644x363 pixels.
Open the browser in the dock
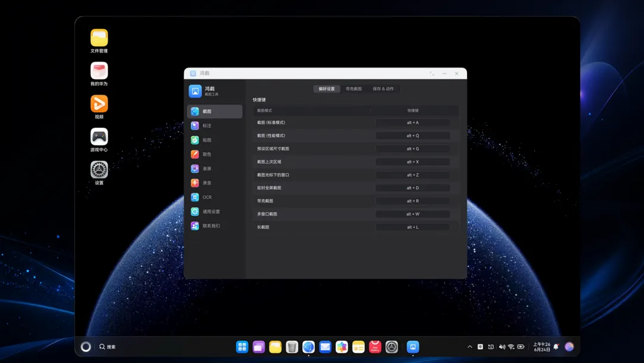pyautogui.click(x=308, y=347)
